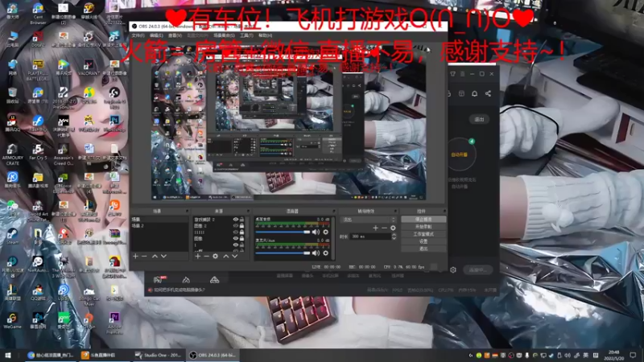
Task: Move source up in sources list
Action: click(x=226, y=256)
